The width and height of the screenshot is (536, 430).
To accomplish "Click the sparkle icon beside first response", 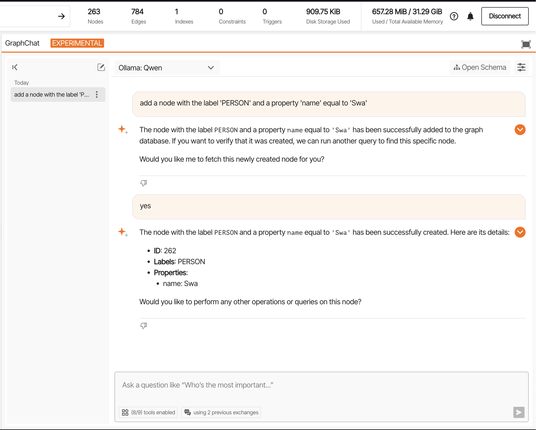I will point(123,130).
